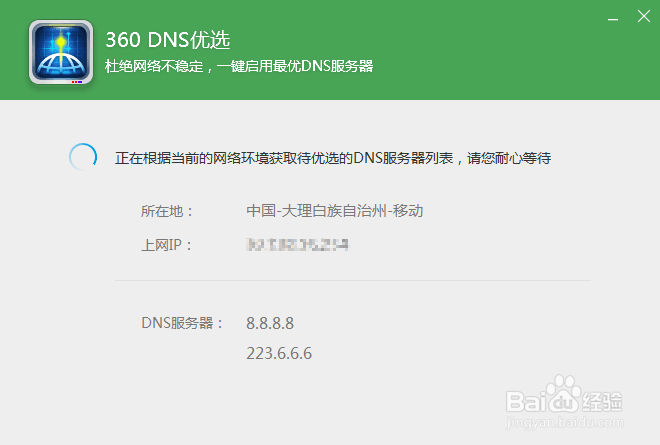
Task: Click the 'DNS服务器：' label
Action: [x=182, y=323]
